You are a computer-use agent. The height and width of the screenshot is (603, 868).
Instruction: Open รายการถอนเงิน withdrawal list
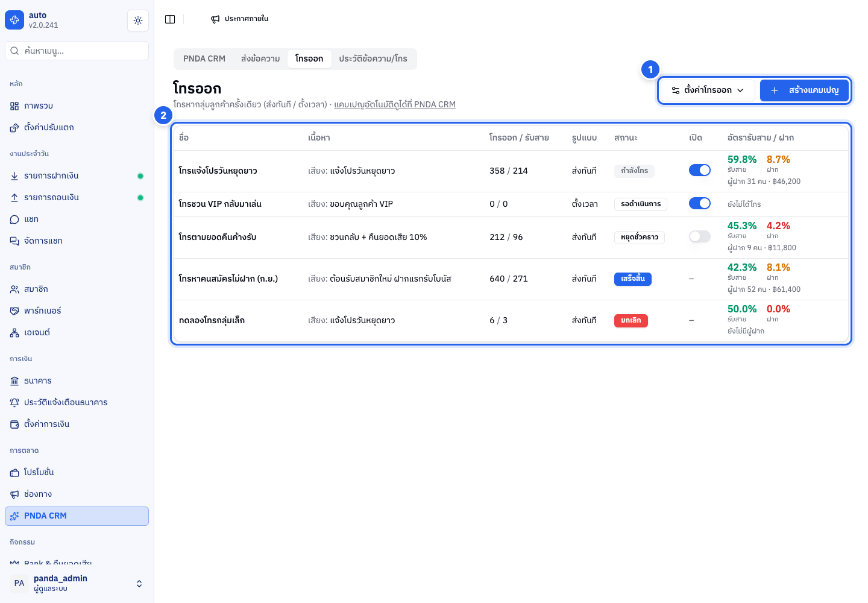click(77, 198)
